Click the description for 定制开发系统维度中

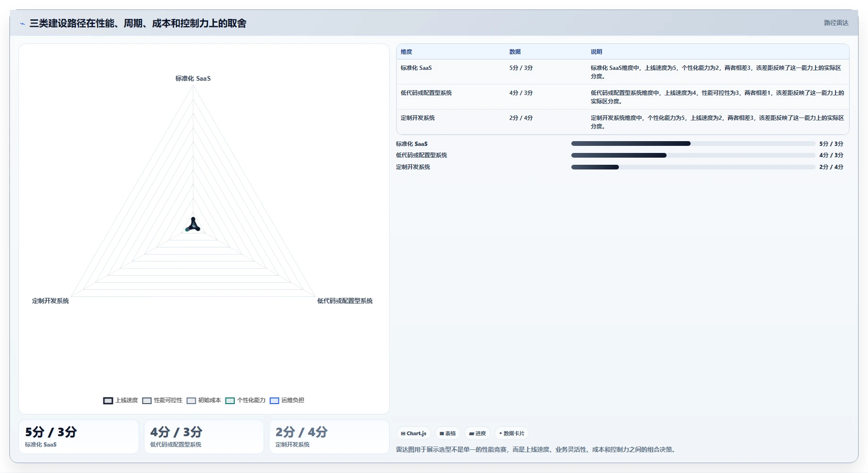tap(717, 122)
